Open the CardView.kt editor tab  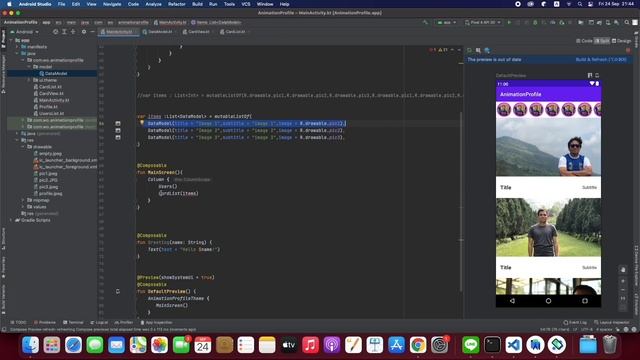[x=199, y=32]
